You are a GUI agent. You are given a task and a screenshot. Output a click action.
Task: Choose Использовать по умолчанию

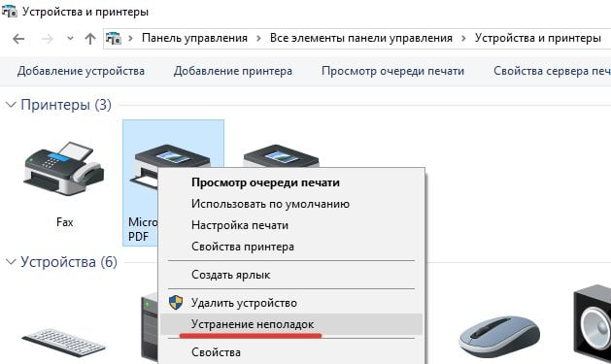point(270,204)
